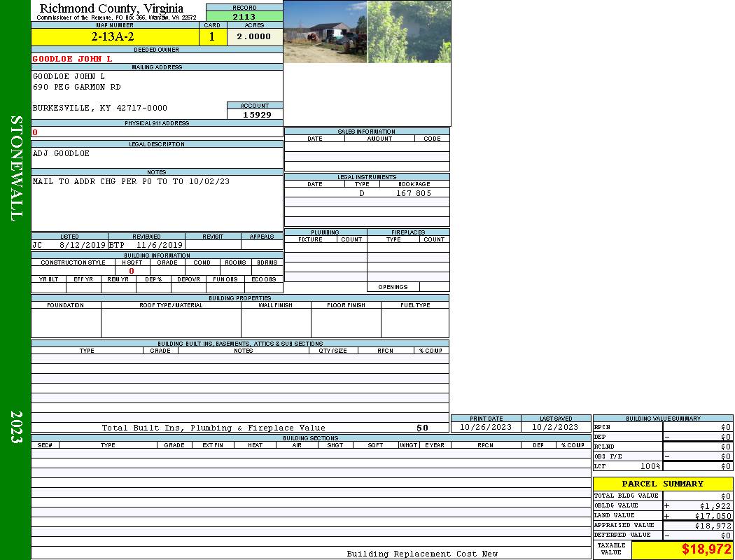Click the Burkesville, KY mailing address line
Viewport: 735px width, 560px height.
(100, 108)
